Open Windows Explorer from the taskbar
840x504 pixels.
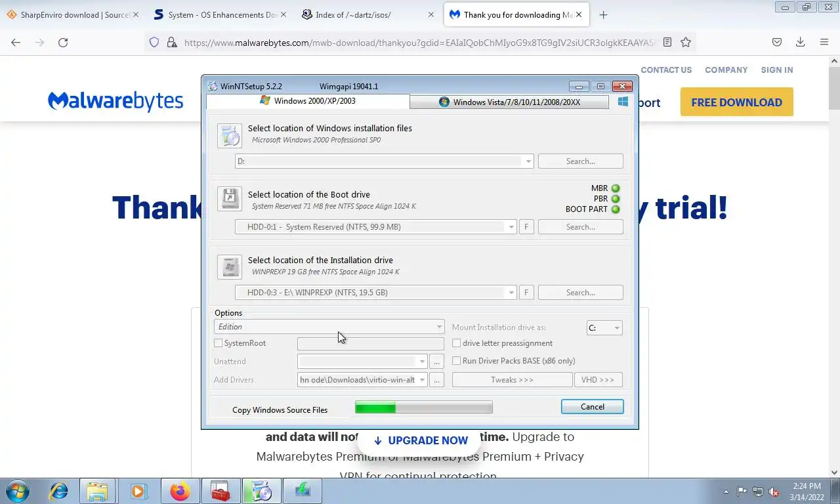coord(97,491)
